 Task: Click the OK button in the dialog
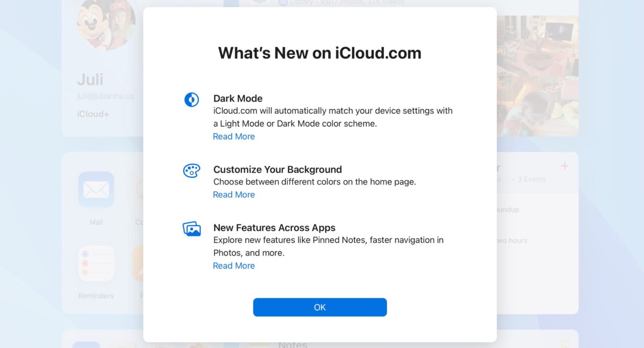(320, 307)
